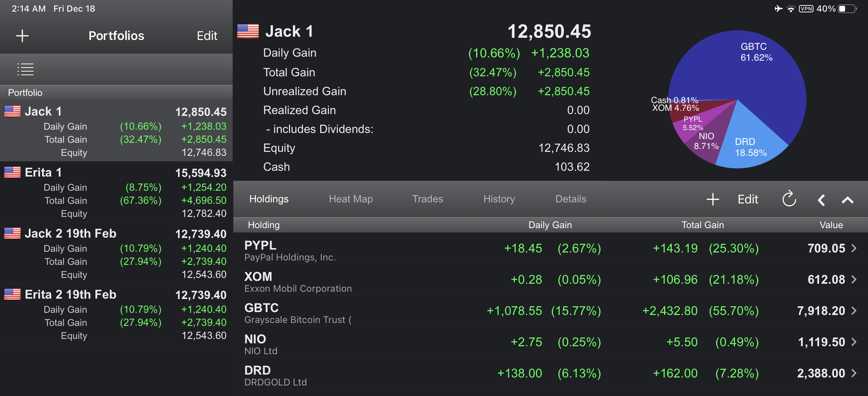
Task: Collapse the panel with up chevron
Action: point(847,200)
